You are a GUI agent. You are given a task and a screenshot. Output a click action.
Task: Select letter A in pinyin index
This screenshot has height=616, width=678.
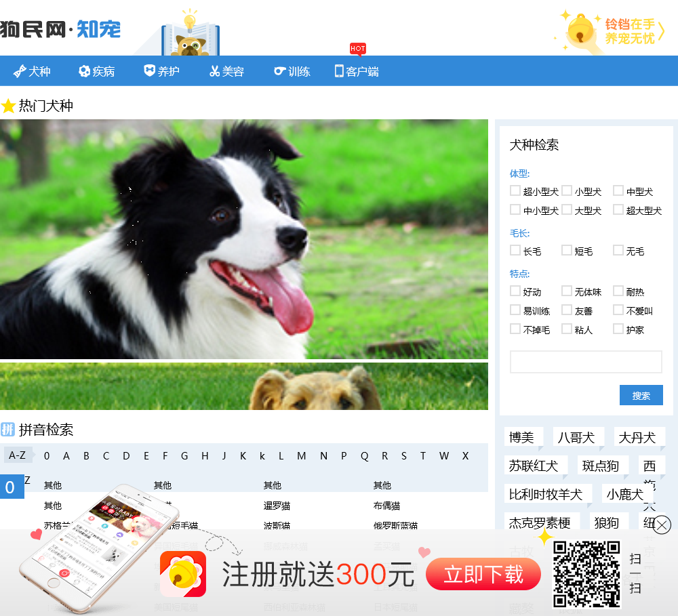click(66, 456)
